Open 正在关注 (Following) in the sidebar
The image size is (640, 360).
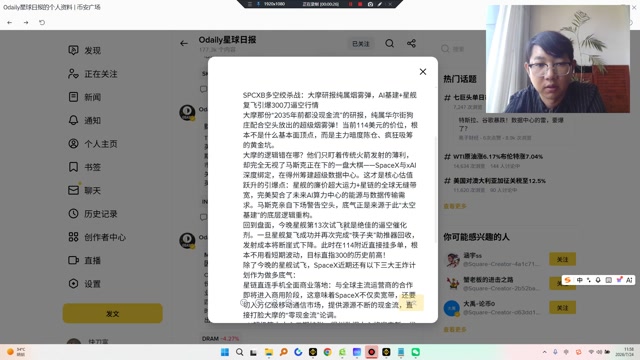click(93, 74)
